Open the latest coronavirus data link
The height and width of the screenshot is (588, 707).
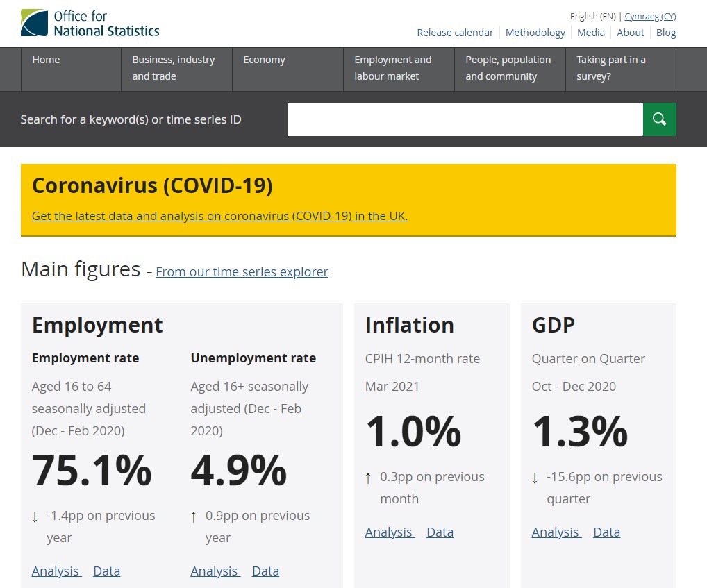click(219, 216)
